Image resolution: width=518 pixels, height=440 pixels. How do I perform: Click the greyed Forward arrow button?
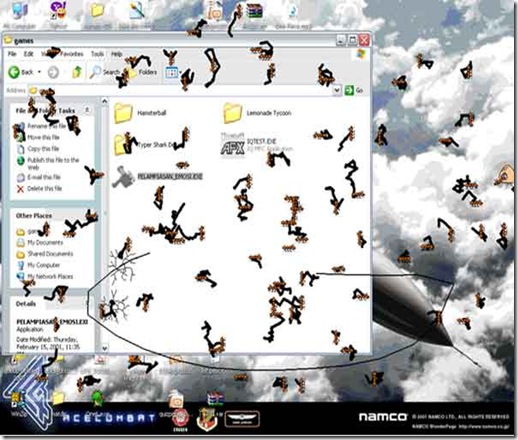coord(53,72)
